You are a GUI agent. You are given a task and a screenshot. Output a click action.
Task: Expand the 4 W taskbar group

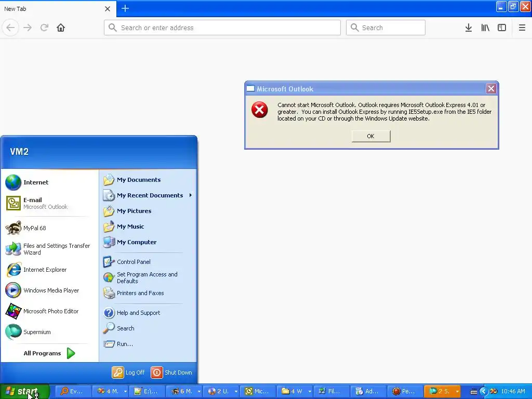295,391
